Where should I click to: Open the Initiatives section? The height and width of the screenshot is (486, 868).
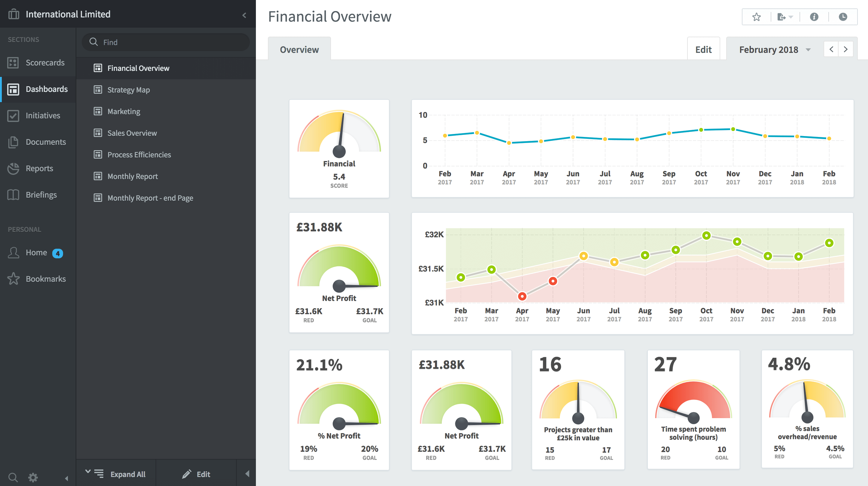[x=38, y=116]
